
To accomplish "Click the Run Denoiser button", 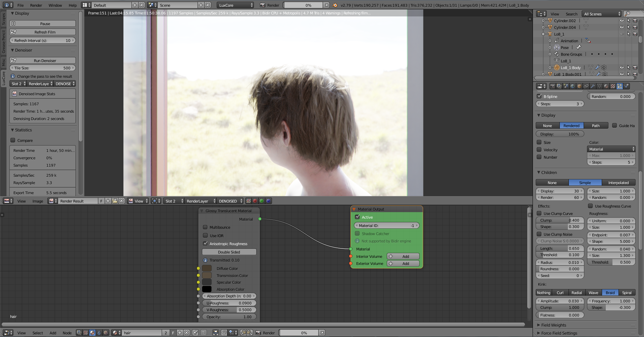I will 43,60.
